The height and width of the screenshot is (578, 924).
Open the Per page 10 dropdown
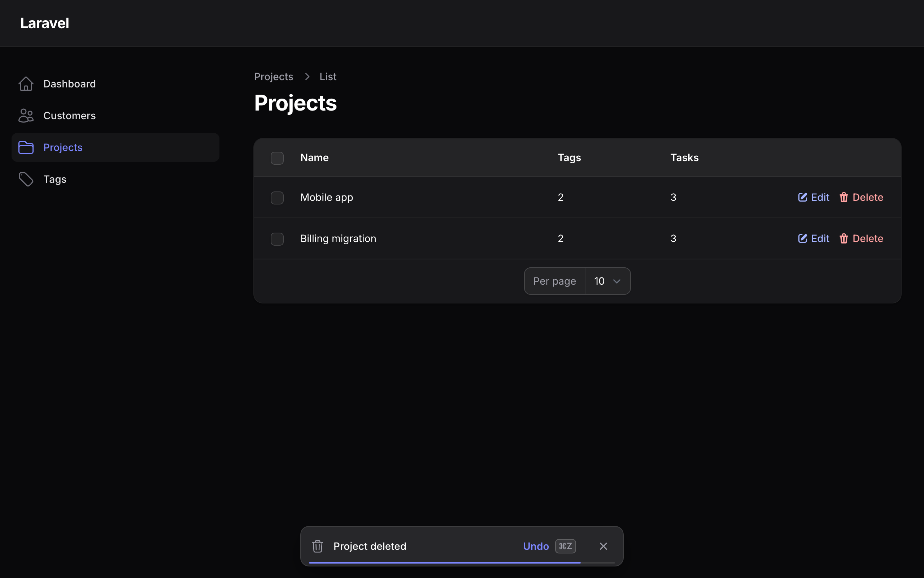(607, 281)
